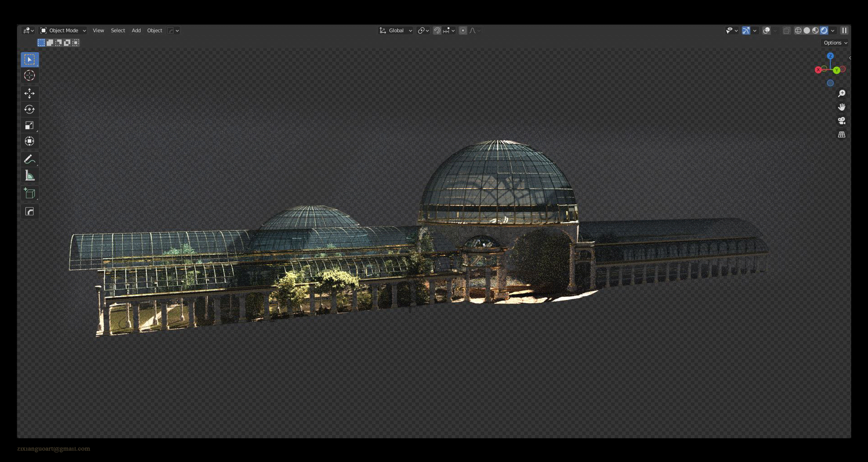This screenshot has width=868, height=462.
Task: Expand the Options dropdown
Action: click(835, 43)
